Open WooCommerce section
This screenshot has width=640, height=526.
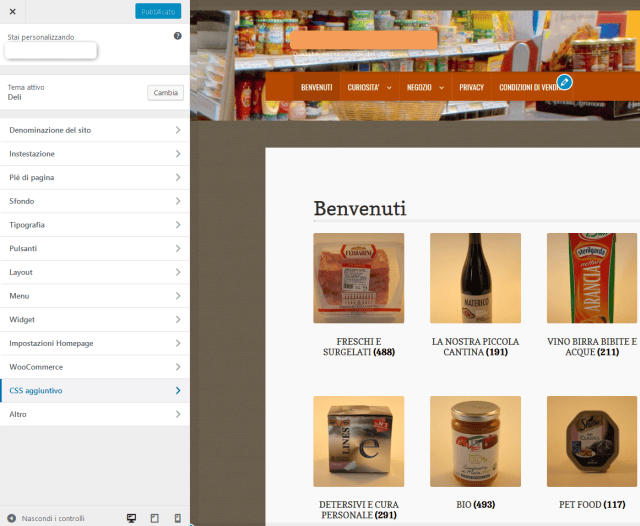pyautogui.click(x=95, y=367)
